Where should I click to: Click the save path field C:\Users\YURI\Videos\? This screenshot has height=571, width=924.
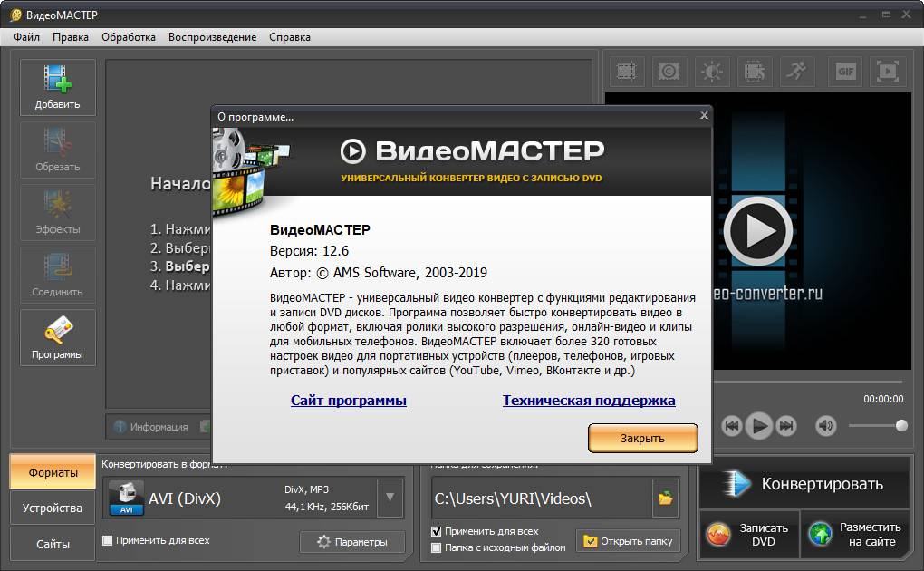[x=541, y=498]
